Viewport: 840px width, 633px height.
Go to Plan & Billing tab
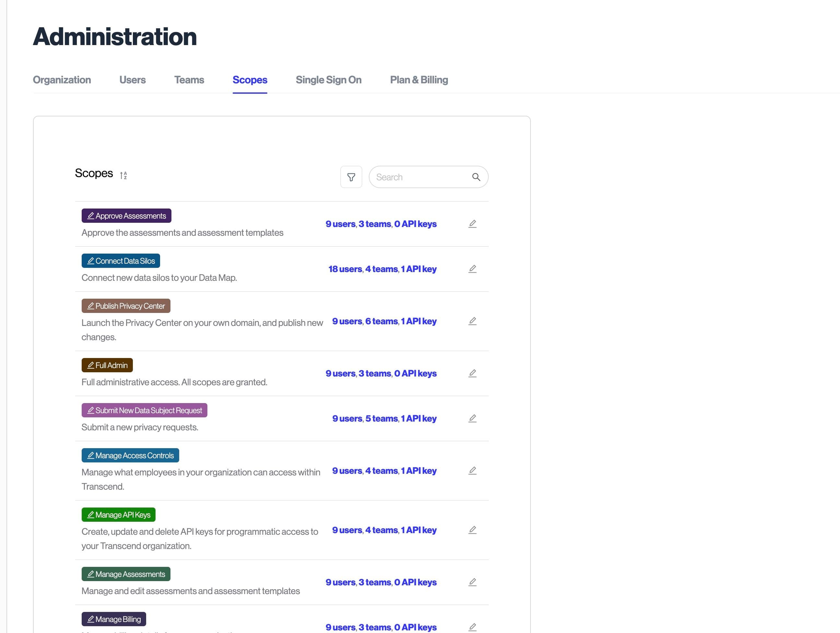[x=418, y=80]
